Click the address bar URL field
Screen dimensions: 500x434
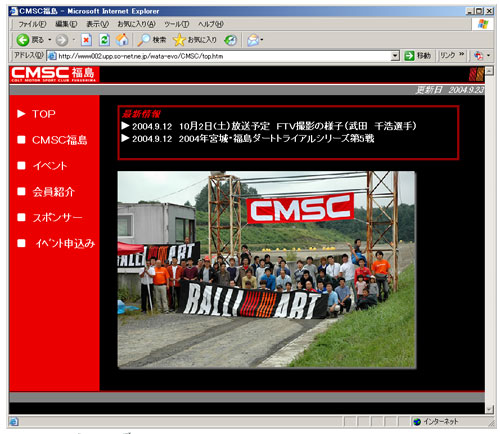[x=223, y=56]
